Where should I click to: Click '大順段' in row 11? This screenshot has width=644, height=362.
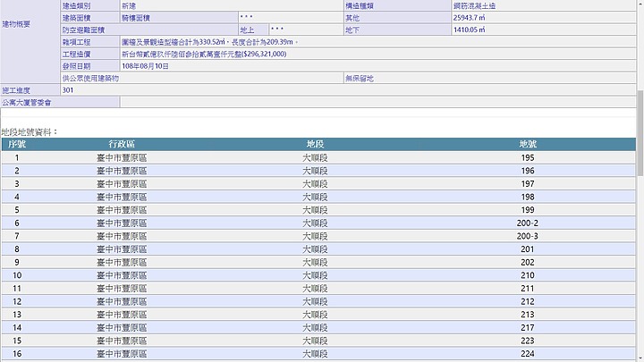click(315, 289)
